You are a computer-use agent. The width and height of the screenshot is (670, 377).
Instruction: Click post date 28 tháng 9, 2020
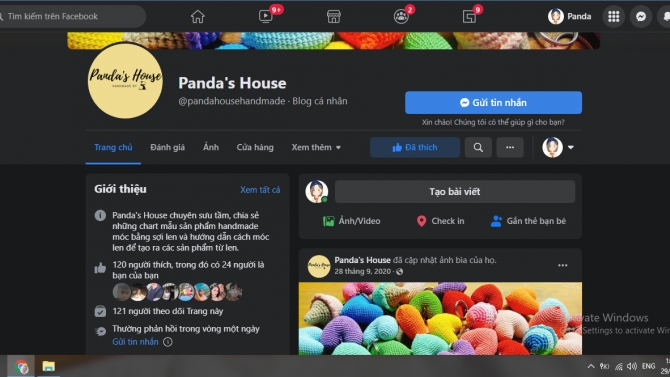tap(362, 271)
